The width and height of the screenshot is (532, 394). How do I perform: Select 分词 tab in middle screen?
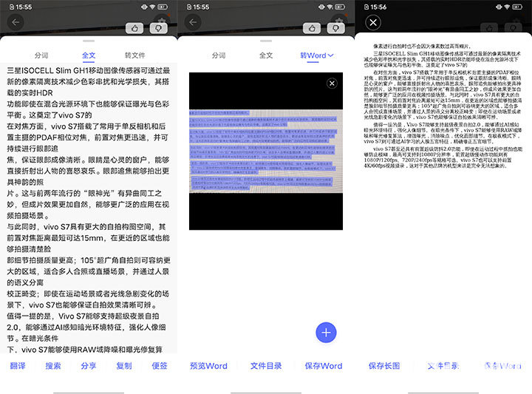coord(219,55)
